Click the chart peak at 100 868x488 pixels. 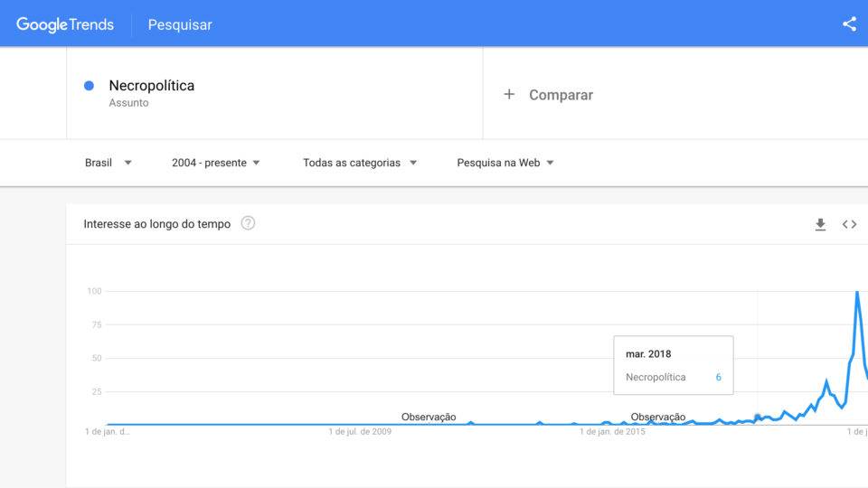[857, 292]
